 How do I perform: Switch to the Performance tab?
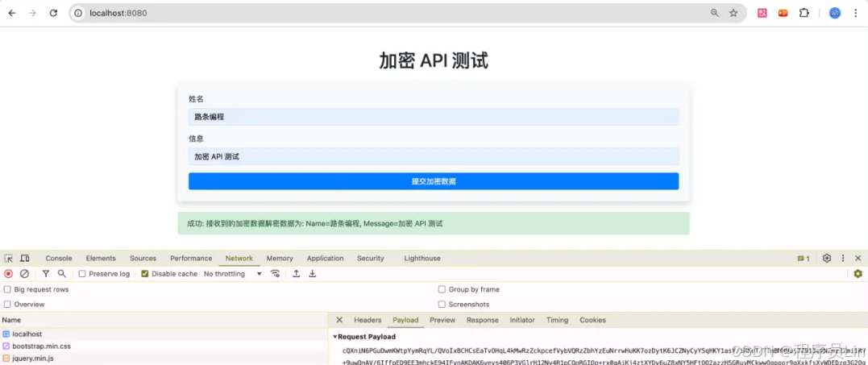click(191, 259)
